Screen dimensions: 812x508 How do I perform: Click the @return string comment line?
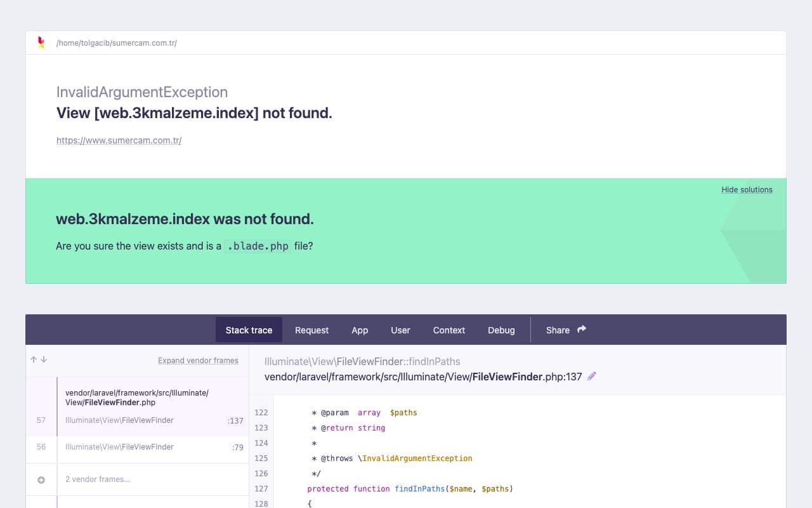click(x=348, y=428)
